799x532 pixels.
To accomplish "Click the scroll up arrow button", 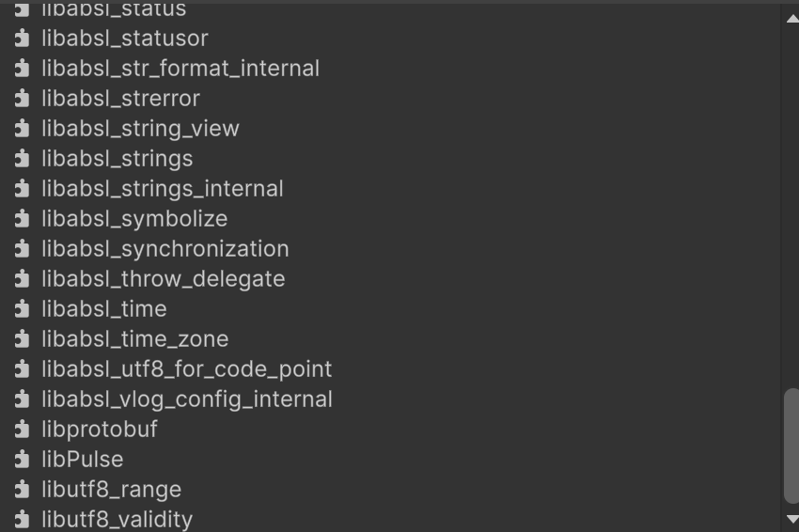I will (x=791, y=16).
